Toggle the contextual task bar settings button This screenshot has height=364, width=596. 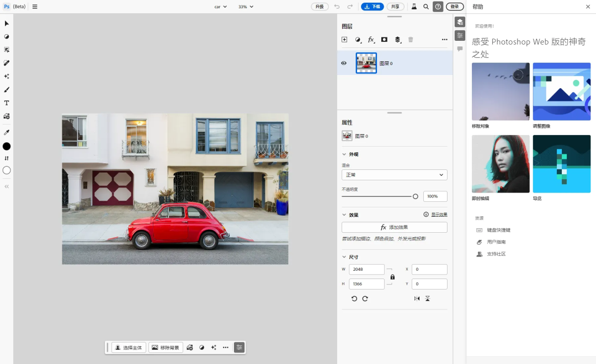point(239,347)
